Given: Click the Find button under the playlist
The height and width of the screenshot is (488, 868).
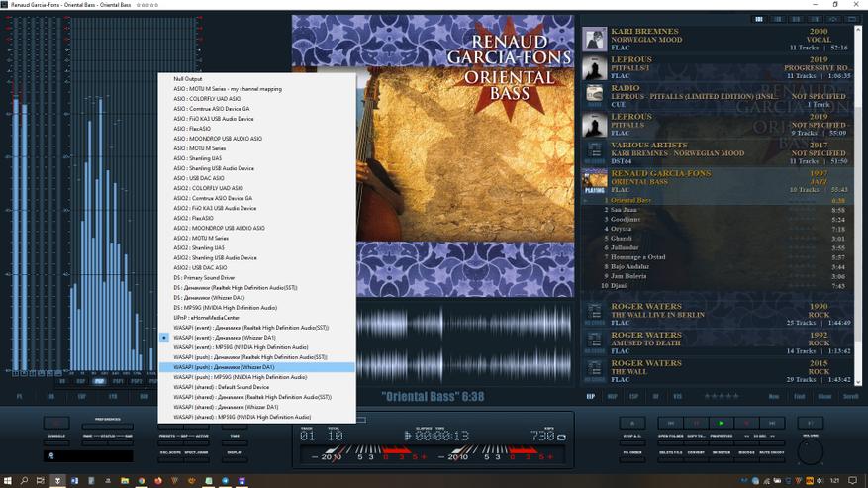Looking at the screenshot, I should tap(800, 397).
